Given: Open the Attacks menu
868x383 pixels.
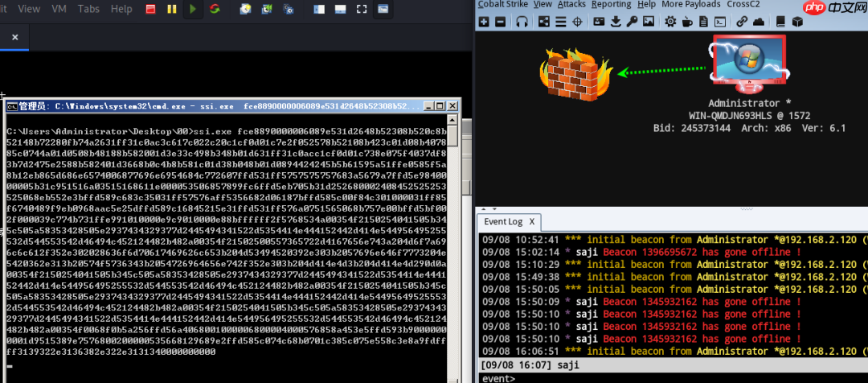Looking at the screenshot, I should 571,4.
